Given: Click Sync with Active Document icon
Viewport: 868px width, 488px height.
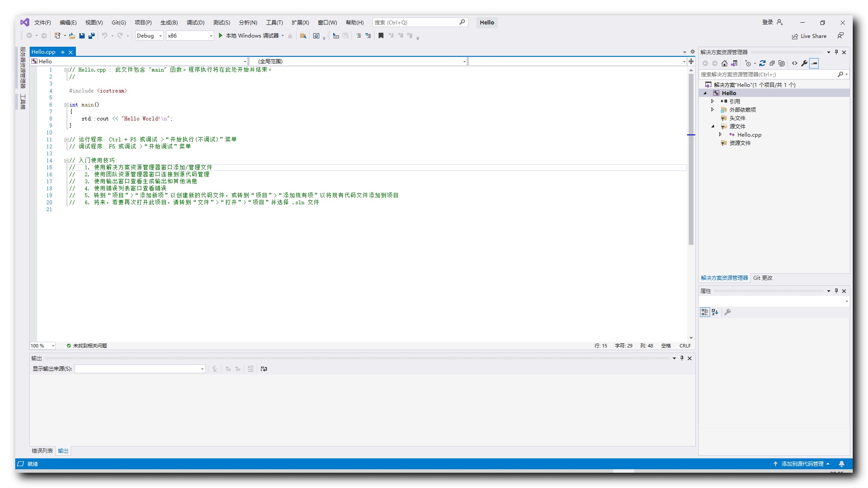Looking at the screenshot, I should point(762,63).
